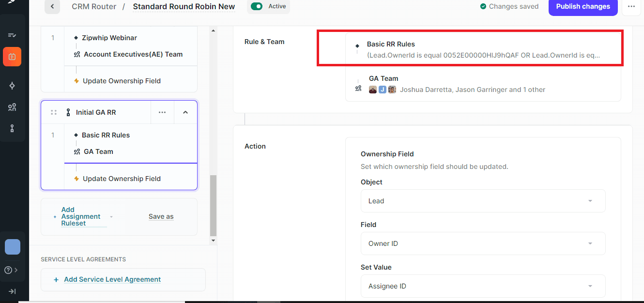Toggle the Active router switch
Screen dimensions: 644x303
[x=257, y=7]
